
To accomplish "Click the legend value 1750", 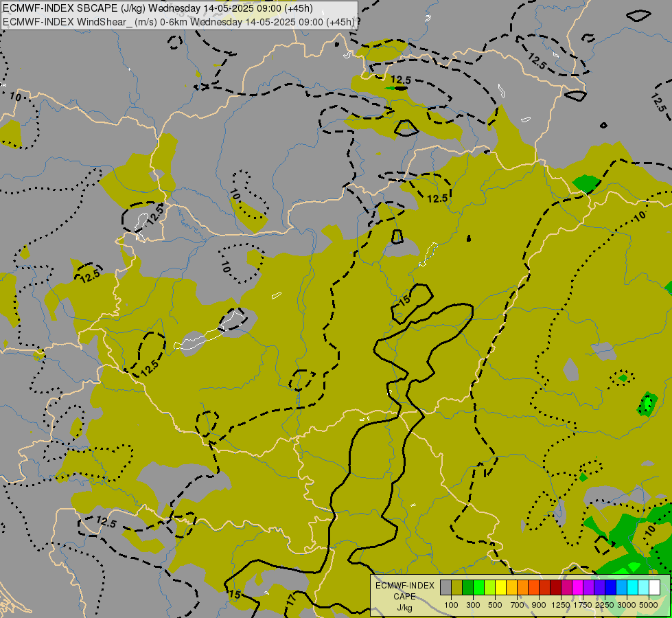I will (583, 605).
